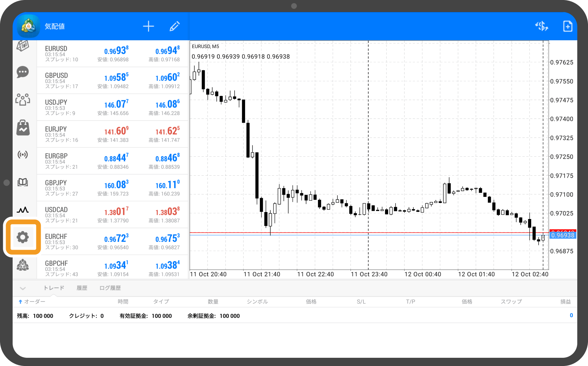Image resolution: width=588 pixels, height=366 pixels.
Task: Click the MetaTrader 4 logo icon
Action: [x=29, y=26]
